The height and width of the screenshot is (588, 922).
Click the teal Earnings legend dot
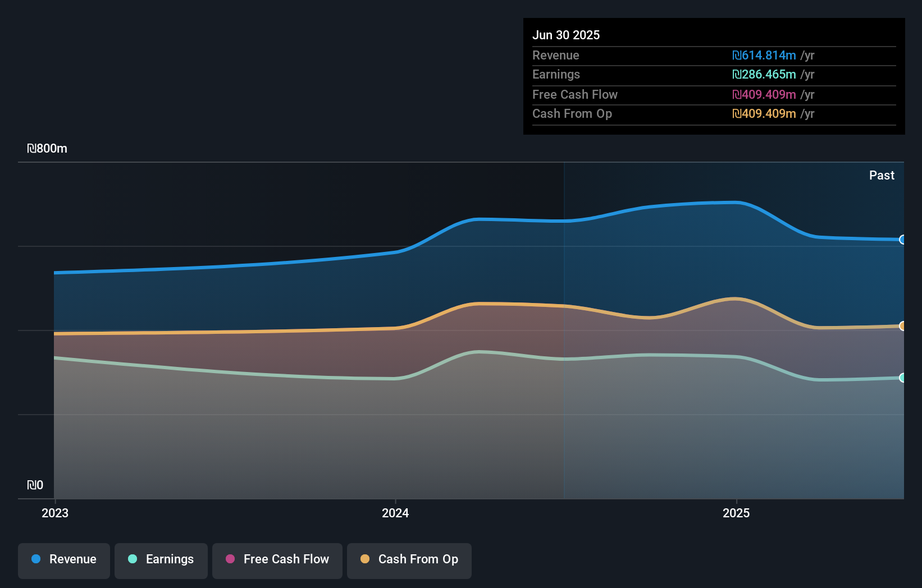(131, 559)
